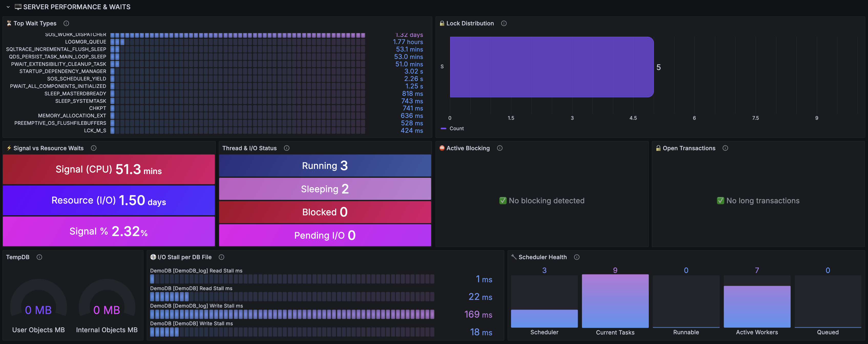
Task: Click info icon beside Thread & I/O Status
Action: tap(287, 148)
